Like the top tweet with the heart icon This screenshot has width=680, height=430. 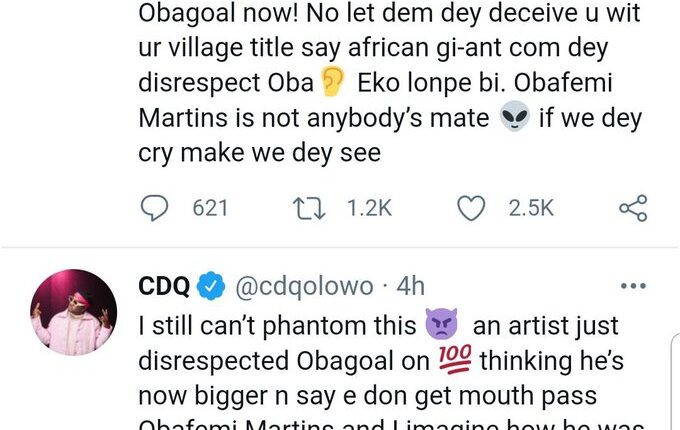(x=470, y=208)
